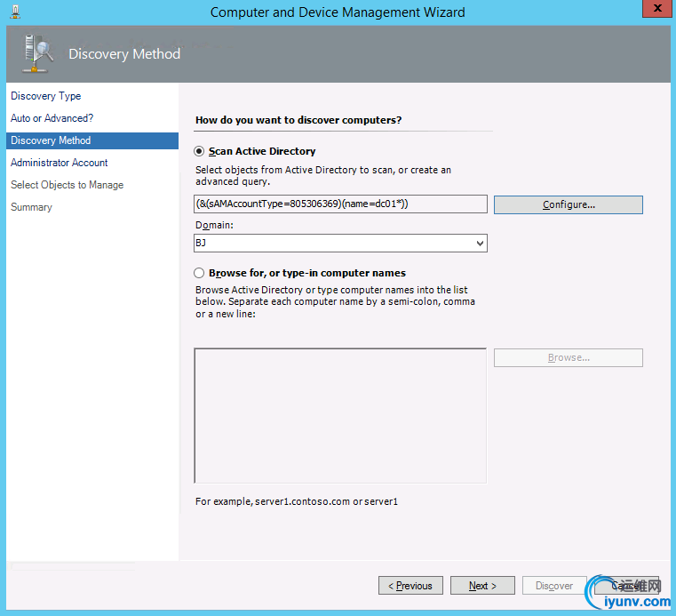The height and width of the screenshot is (616, 676).
Task: Click inside the computer names list box
Action: [340, 416]
